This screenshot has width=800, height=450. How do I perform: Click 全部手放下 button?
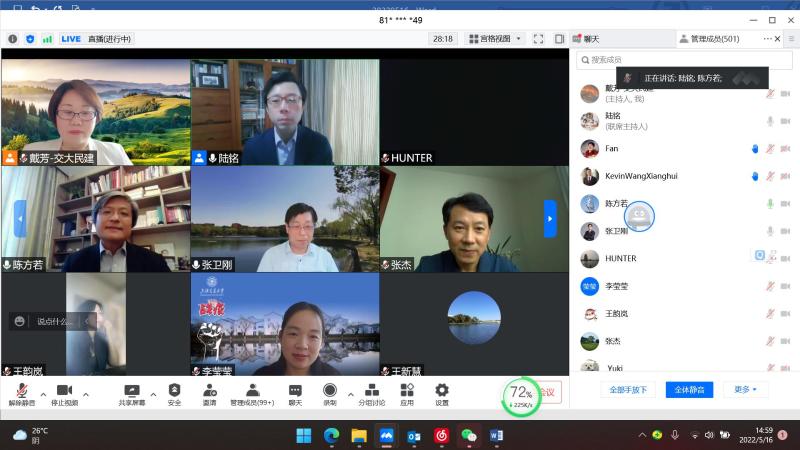(x=628, y=390)
